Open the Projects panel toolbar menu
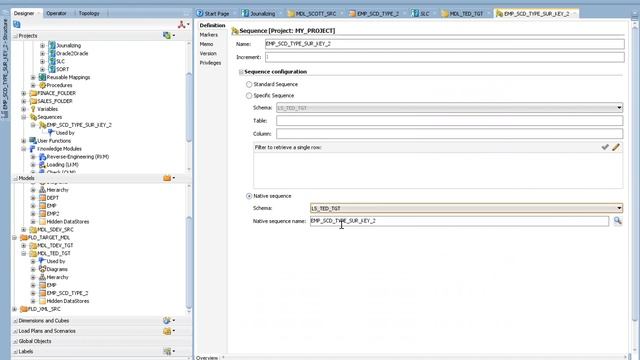Viewport: 640px width, 360px height. (169, 36)
